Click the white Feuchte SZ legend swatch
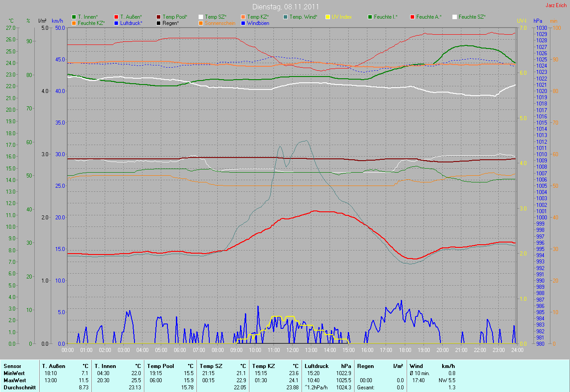This screenshot has height=392, width=570. click(455, 17)
